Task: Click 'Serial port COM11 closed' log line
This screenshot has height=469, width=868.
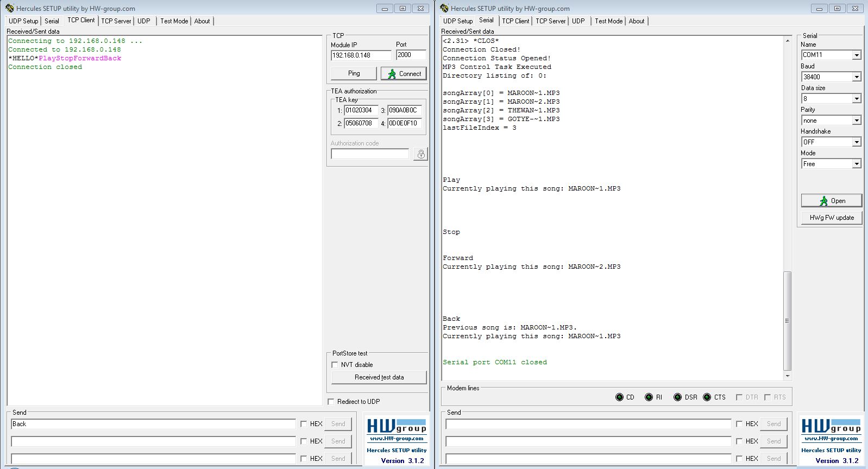Action: pyautogui.click(x=495, y=362)
